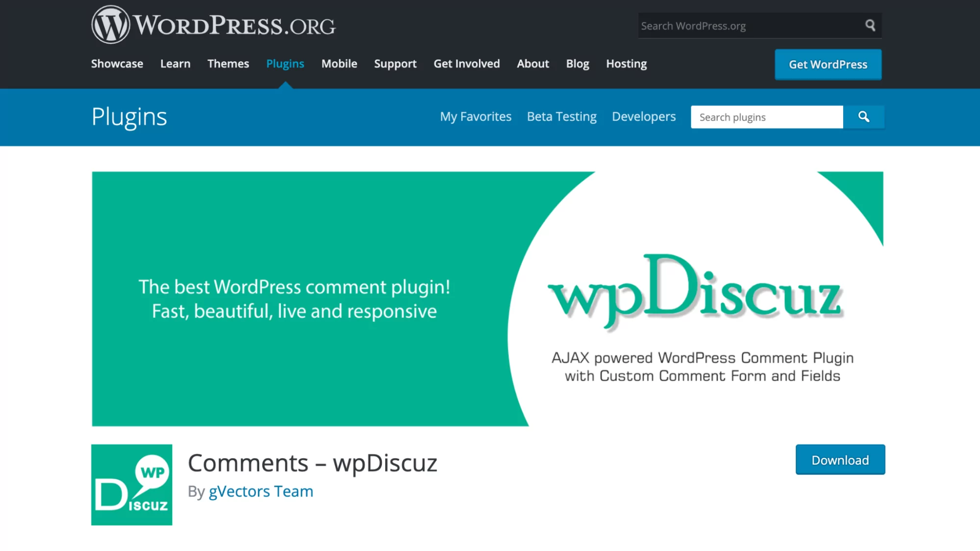980x551 pixels.
Task: Click the Download button for wpDiscuz
Action: [x=840, y=459]
